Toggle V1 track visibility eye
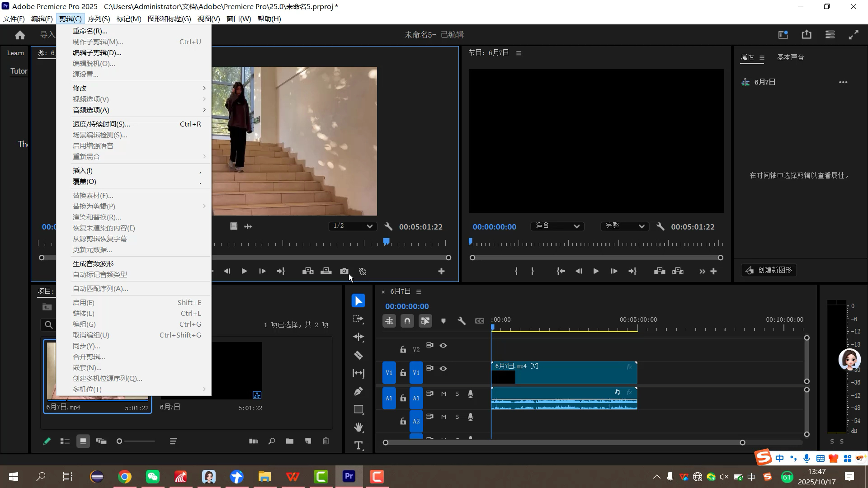Image resolution: width=868 pixels, height=488 pixels. pos(443,369)
